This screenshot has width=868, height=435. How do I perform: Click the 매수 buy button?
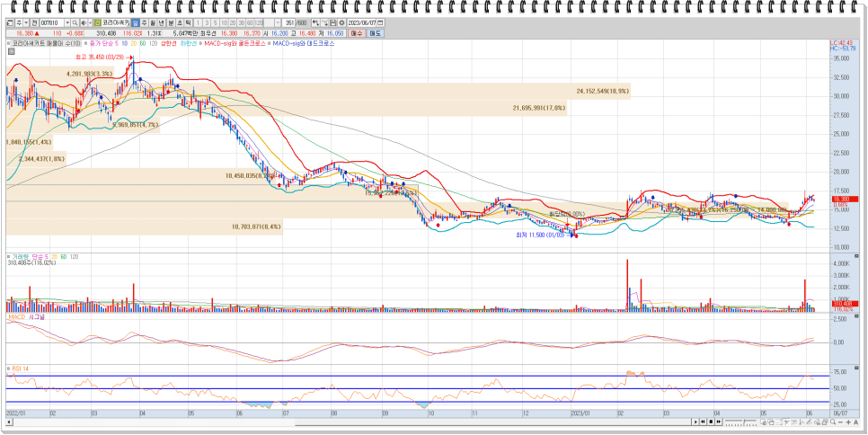357,33
